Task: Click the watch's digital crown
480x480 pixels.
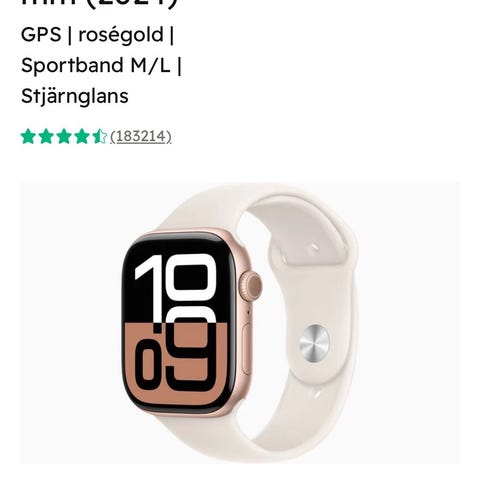Action: [x=250, y=286]
